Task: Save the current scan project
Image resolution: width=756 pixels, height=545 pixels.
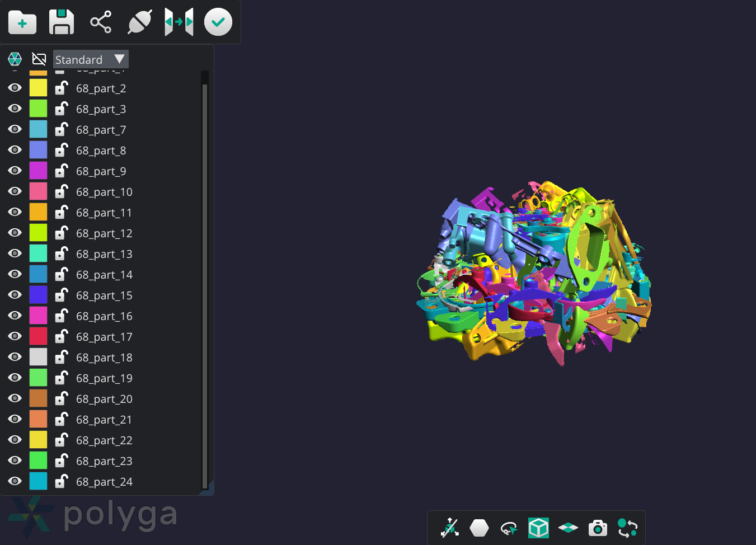Action: point(61,22)
